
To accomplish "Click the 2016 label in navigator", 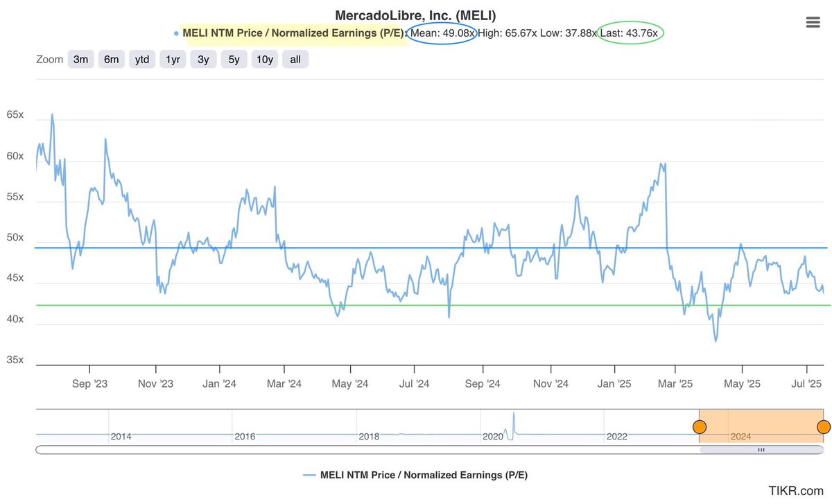I will tap(245, 437).
